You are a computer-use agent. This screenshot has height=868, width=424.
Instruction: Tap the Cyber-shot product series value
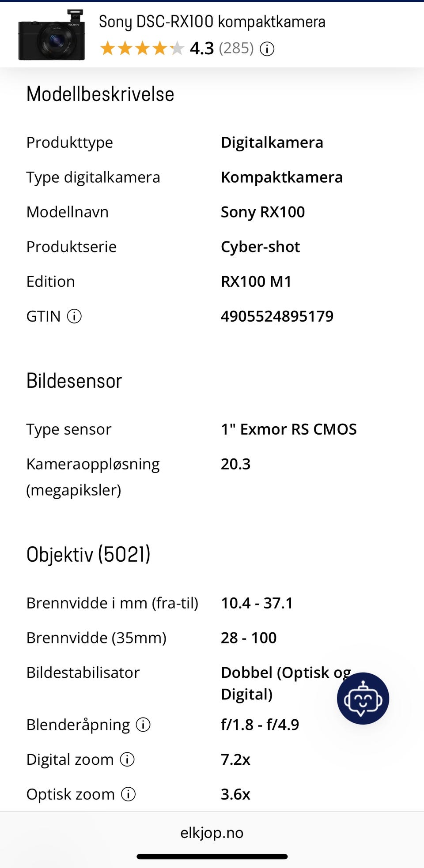pos(260,247)
